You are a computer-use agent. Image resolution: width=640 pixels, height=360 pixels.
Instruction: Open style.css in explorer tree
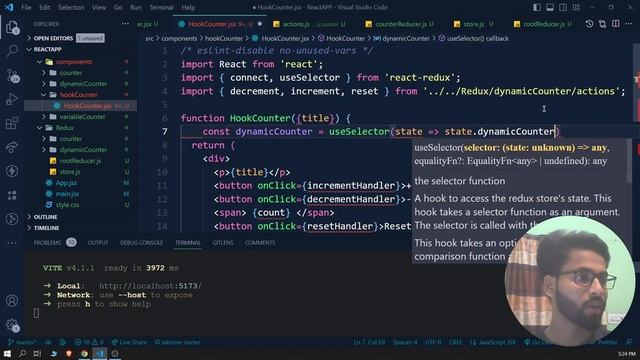click(68, 205)
